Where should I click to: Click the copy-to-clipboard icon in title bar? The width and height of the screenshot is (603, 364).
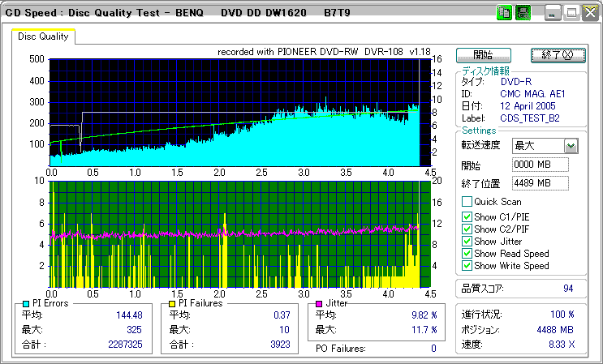pyautogui.click(x=504, y=13)
